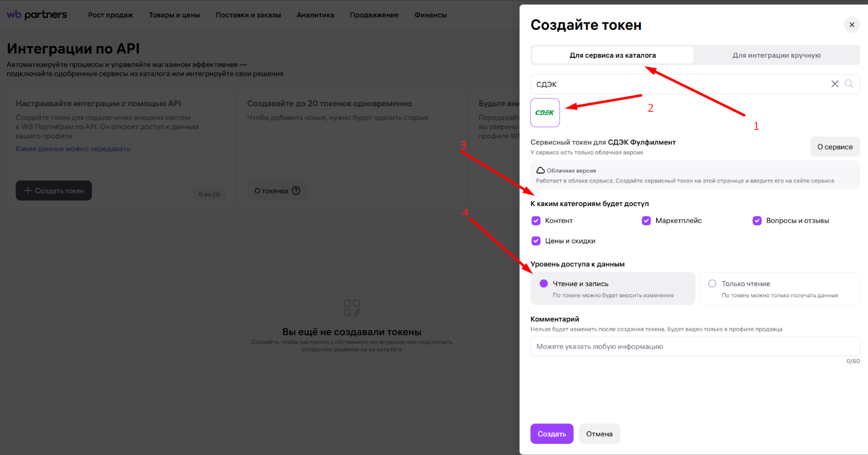Screen dimensions: 868x455
Task: Toggle the Маркетплейс checkbox
Action: [646, 220]
